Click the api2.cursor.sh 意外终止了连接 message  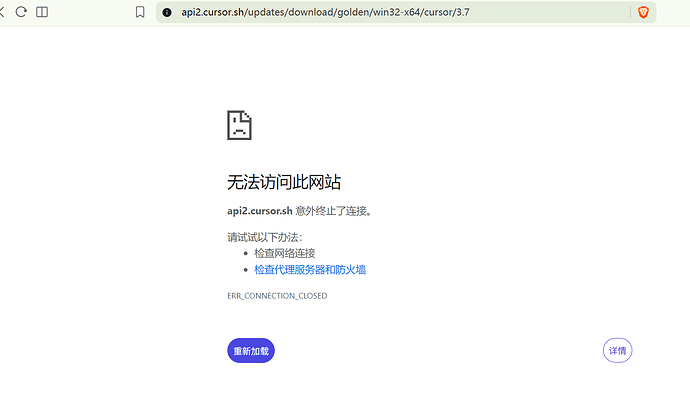[300, 211]
